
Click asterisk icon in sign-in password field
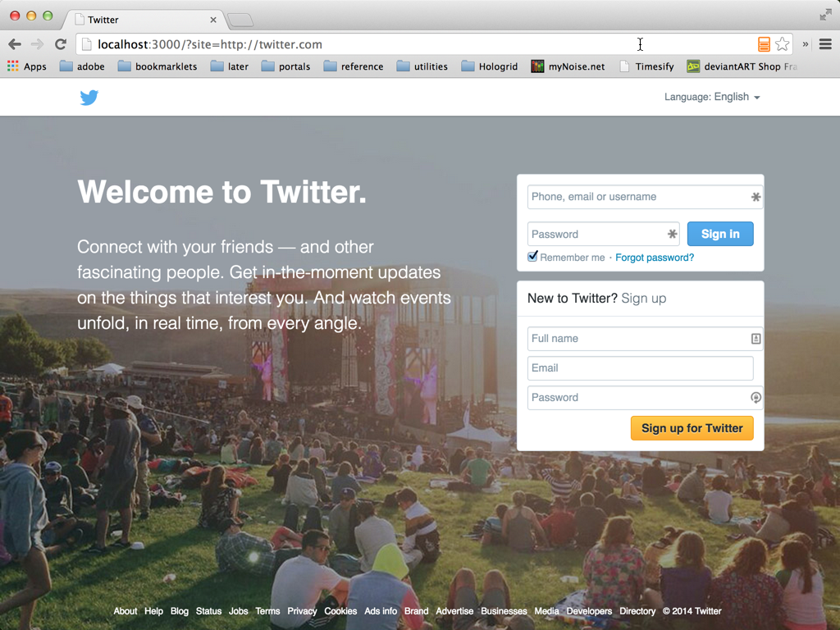click(672, 234)
